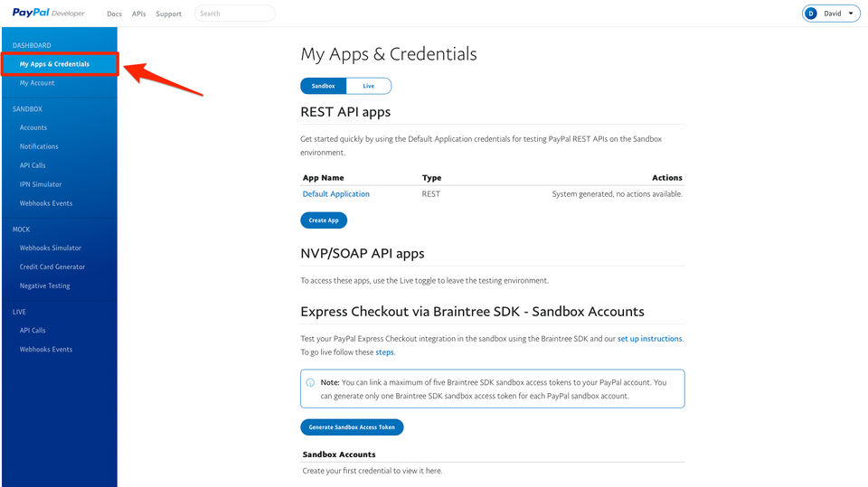Click 'System generated, no actions available.' text
Image resolution: width=868 pixels, height=487 pixels.
(618, 194)
